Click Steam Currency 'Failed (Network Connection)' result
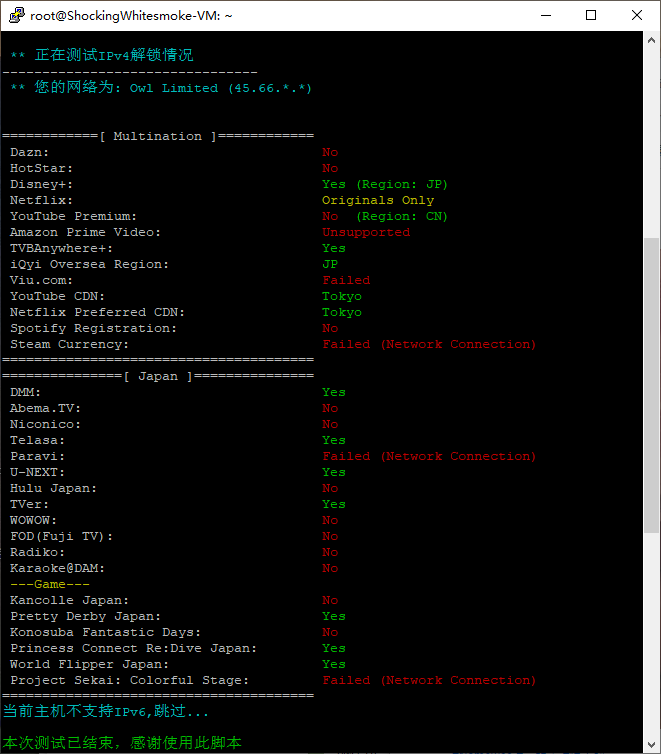Viewport: 661px width, 754px height. click(x=429, y=344)
